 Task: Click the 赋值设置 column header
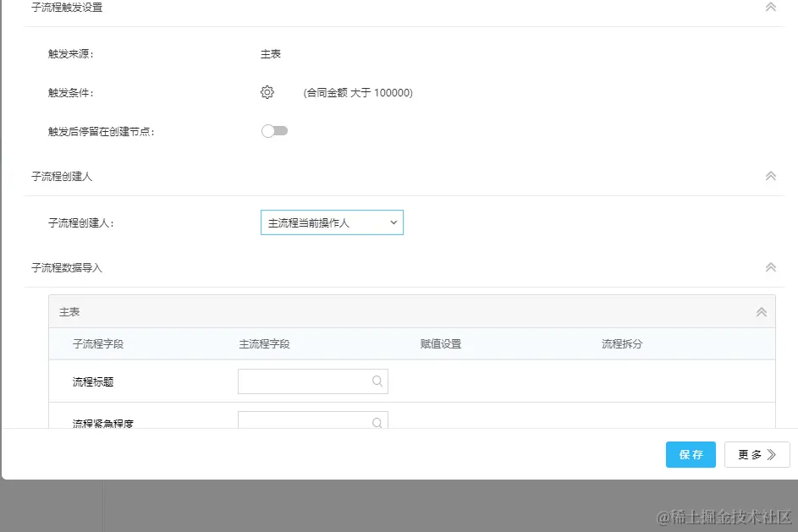pyautogui.click(x=441, y=344)
